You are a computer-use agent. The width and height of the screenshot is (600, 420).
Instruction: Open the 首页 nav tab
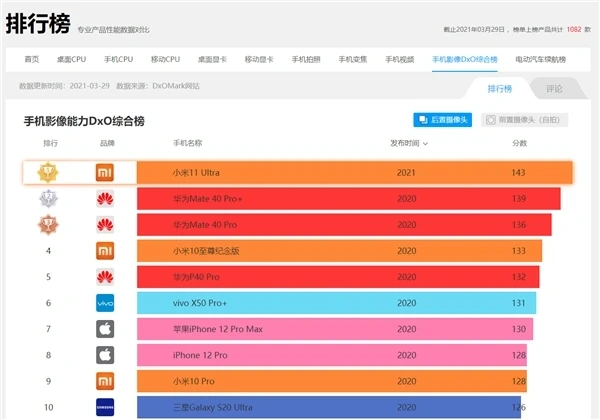[x=32, y=59]
